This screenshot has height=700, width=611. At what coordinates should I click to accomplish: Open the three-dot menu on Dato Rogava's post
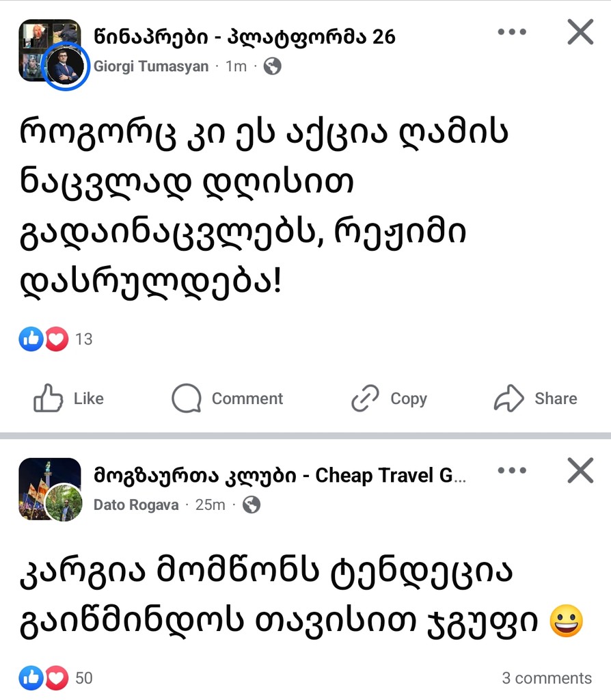click(511, 470)
